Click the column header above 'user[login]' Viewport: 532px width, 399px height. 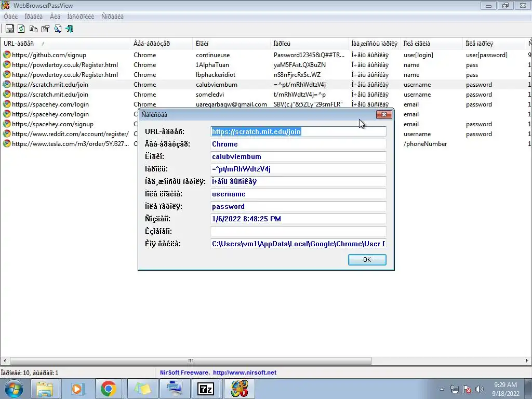431,44
